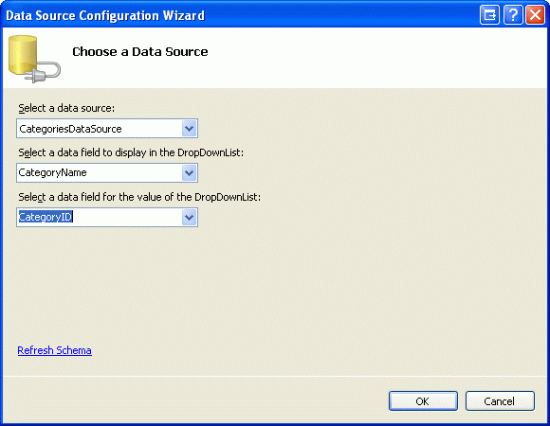Click inside the CategoriesDataSource combo field
The image size is (550, 426).
(99, 128)
